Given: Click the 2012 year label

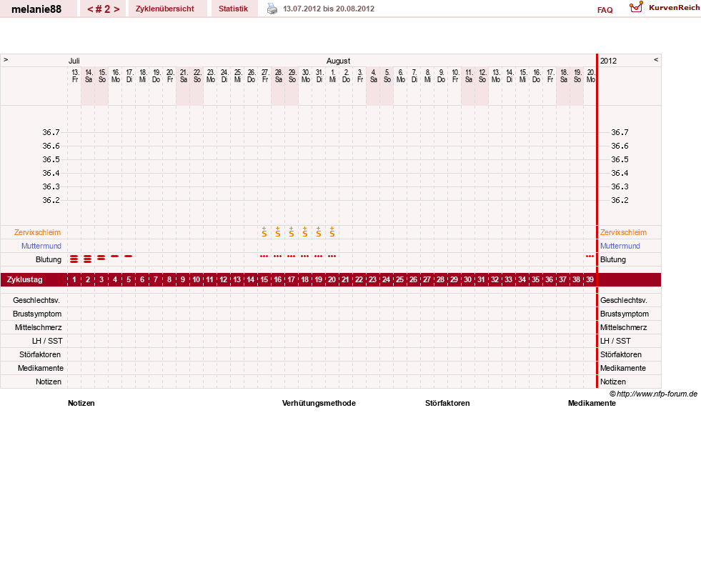Looking at the screenshot, I should [x=608, y=61].
